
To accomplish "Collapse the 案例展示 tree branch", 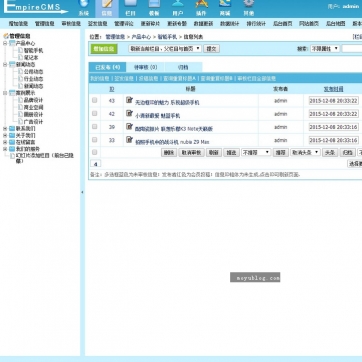I will (5, 93).
